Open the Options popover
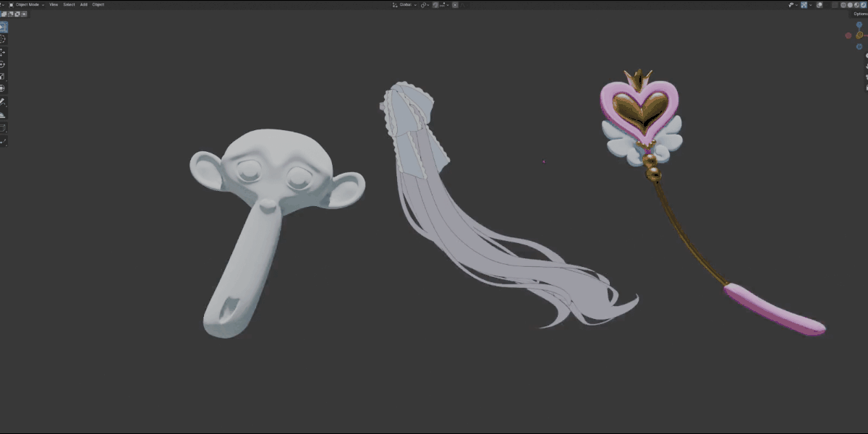868x434 pixels. coord(859,13)
